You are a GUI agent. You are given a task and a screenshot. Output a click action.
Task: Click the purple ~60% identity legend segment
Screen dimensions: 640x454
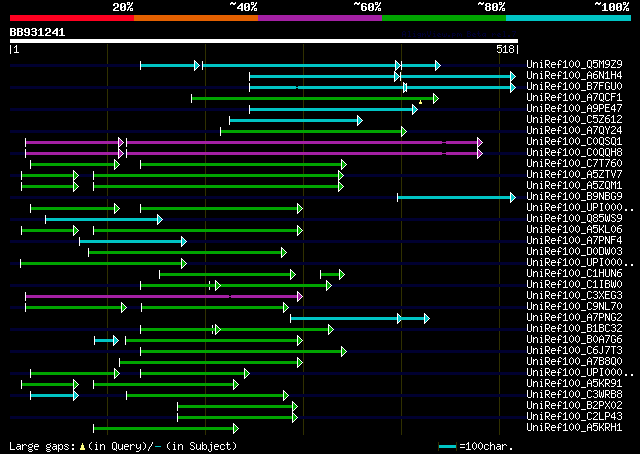click(x=320, y=18)
